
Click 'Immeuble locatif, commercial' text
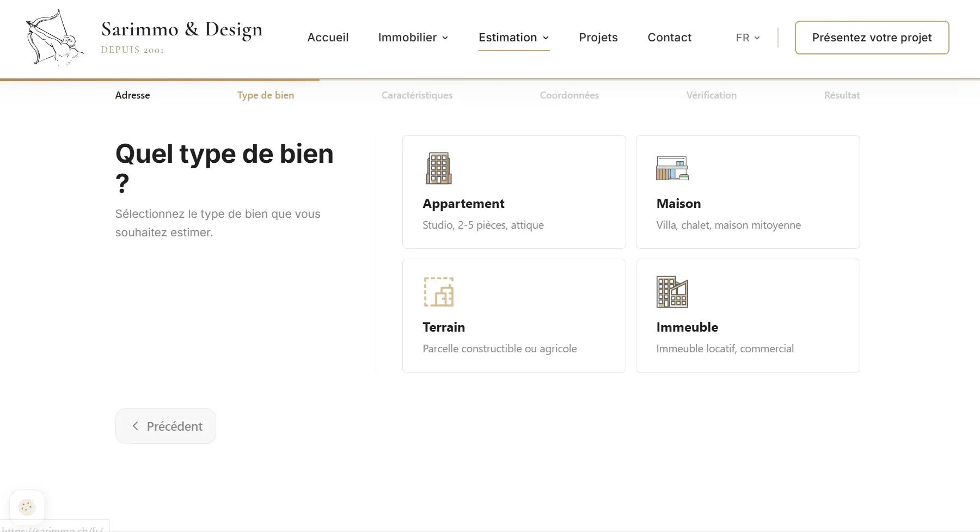tap(725, 348)
